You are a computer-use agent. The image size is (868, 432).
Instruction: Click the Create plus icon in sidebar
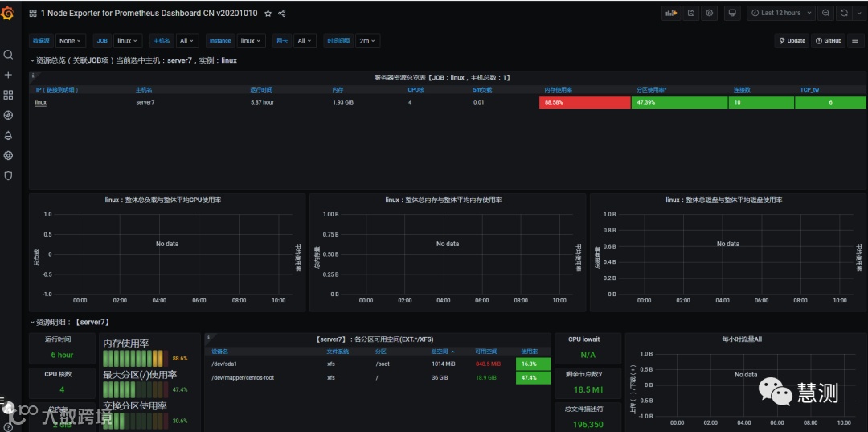click(x=8, y=75)
